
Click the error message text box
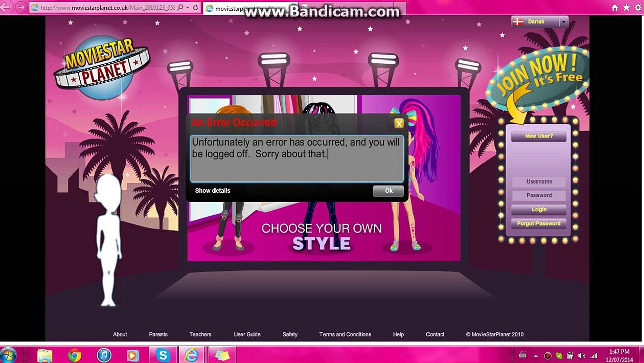point(297,158)
